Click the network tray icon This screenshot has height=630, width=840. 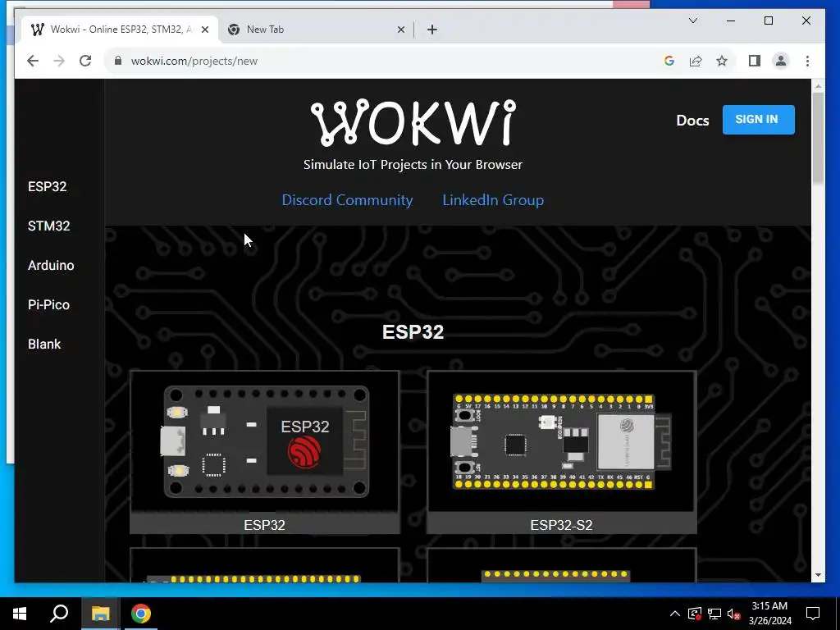pyautogui.click(x=714, y=614)
